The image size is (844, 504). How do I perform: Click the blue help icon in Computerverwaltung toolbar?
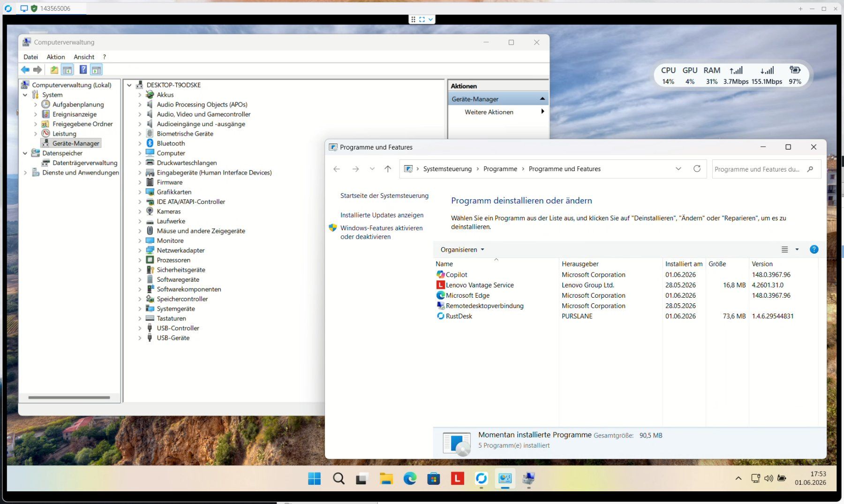click(83, 70)
